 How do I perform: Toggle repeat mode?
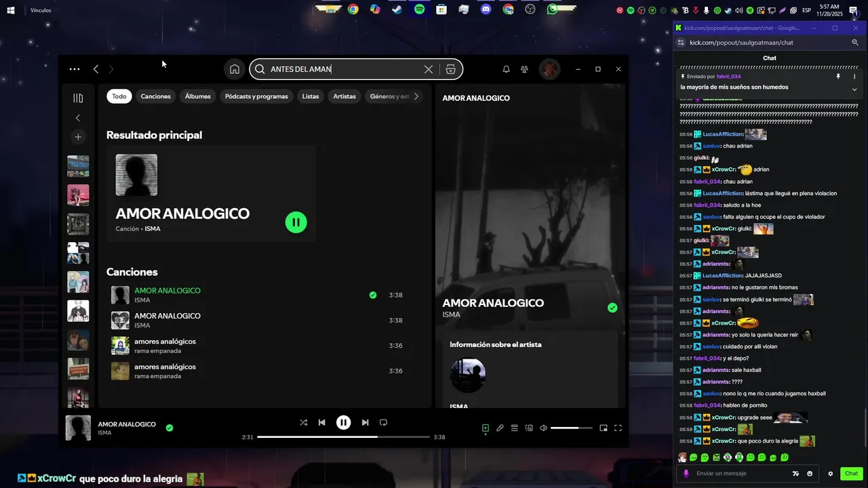383,422
